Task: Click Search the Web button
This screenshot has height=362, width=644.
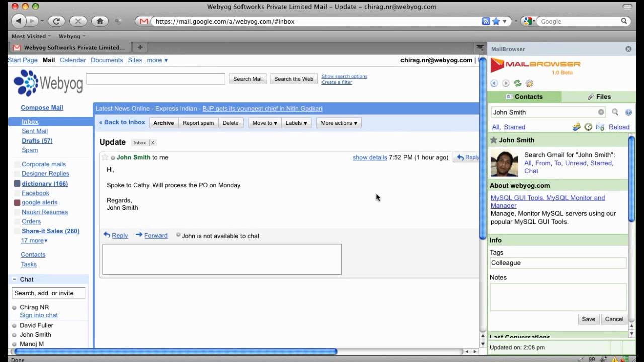Action: pos(294,79)
